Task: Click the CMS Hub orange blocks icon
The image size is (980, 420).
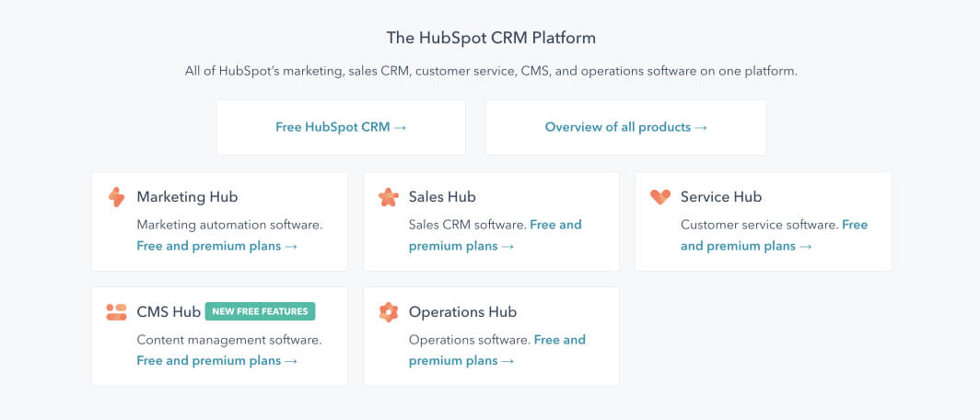Action: pyautogui.click(x=116, y=312)
